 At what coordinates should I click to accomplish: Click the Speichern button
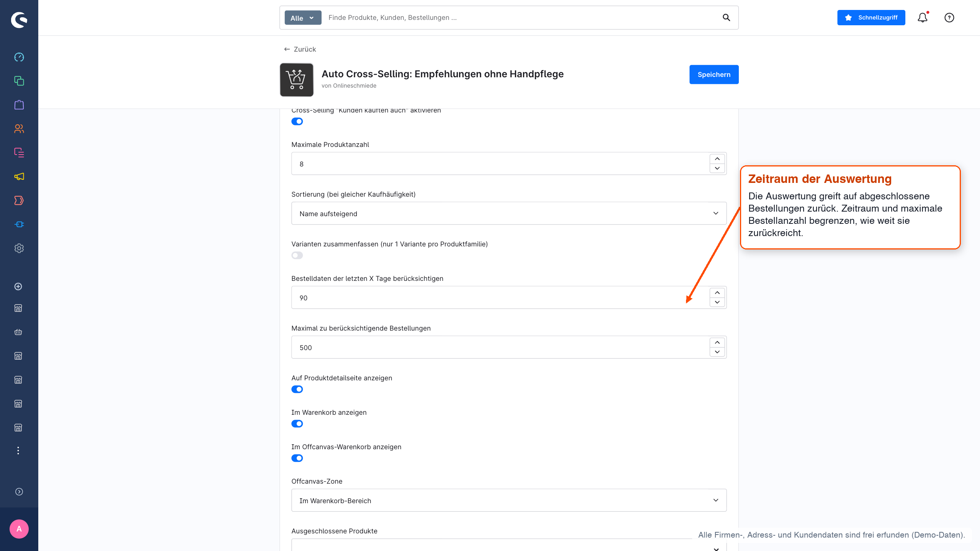(x=714, y=75)
